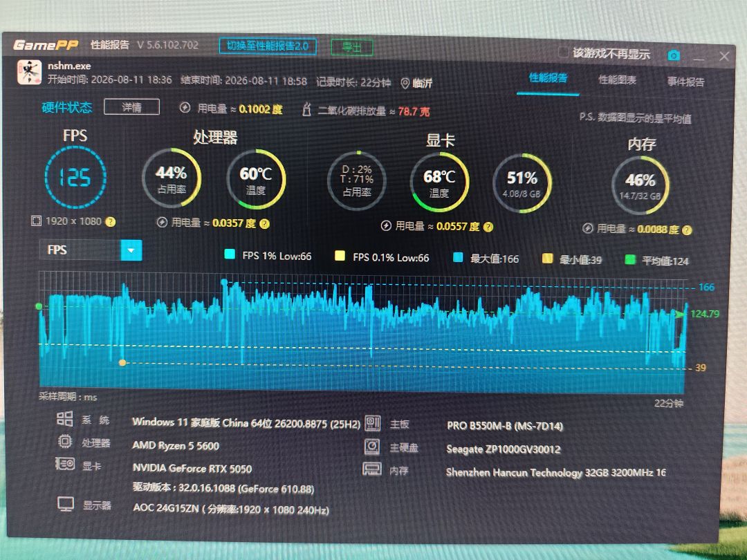Click the GPU D:2% T:71% usage gauge
747x560 pixels.
tap(357, 181)
